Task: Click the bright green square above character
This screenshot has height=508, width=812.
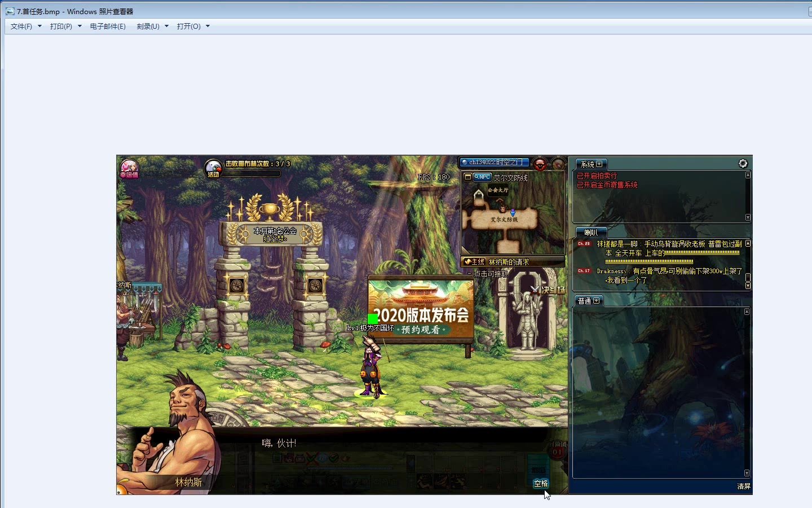Action: pos(373,319)
